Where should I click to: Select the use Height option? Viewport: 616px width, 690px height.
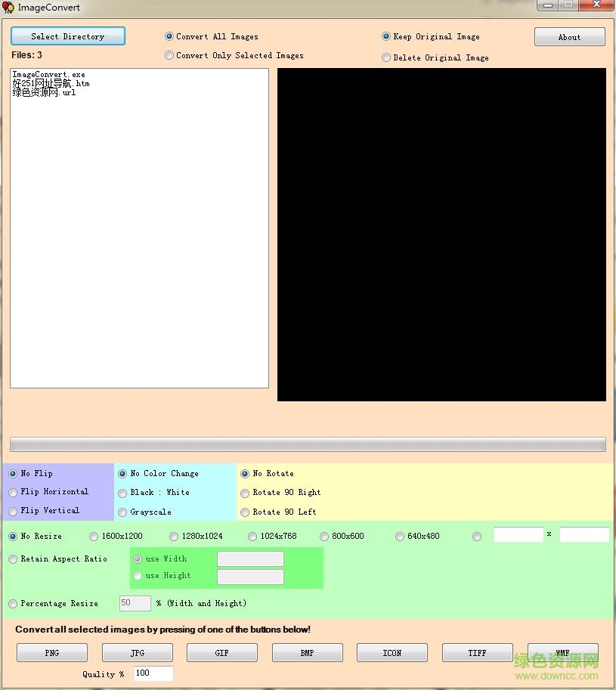pos(137,575)
